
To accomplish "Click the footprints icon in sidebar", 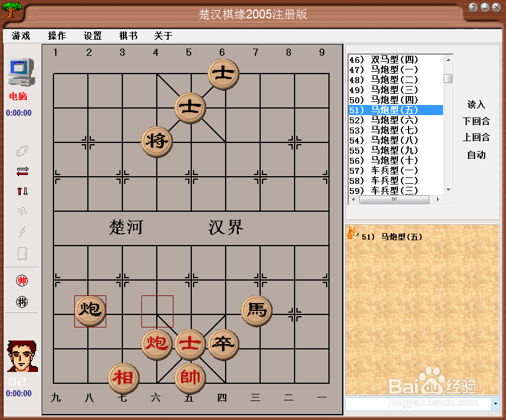I will pyautogui.click(x=22, y=211).
